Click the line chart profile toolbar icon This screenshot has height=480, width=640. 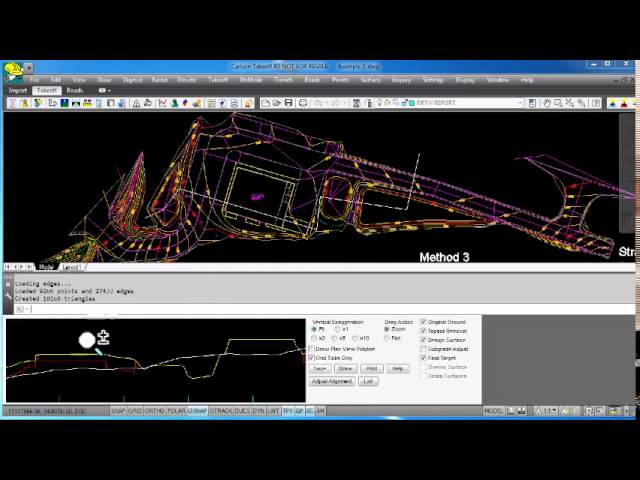click(162, 103)
